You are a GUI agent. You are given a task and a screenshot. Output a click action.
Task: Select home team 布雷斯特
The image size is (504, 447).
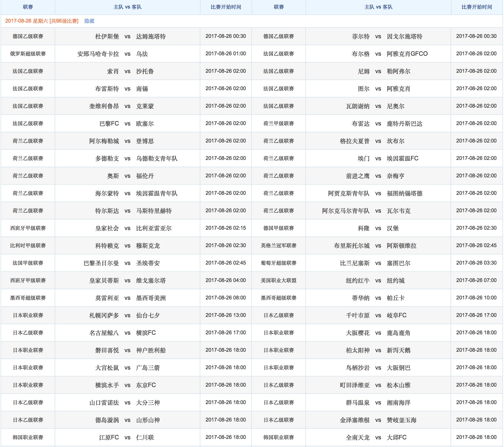(107, 89)
